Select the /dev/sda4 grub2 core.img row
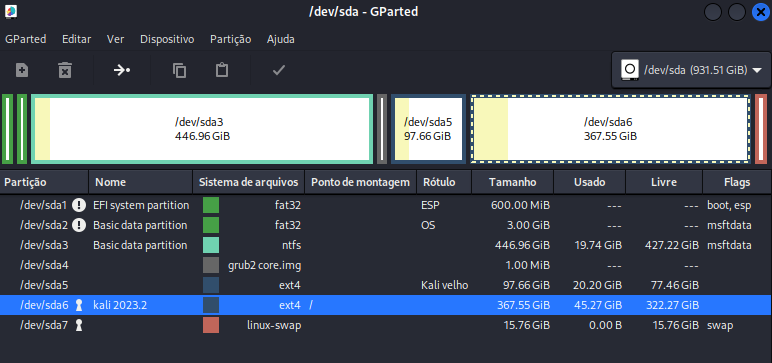Image resolution: width=772 pixels, height=363 pixels. [x=386, y=265]
